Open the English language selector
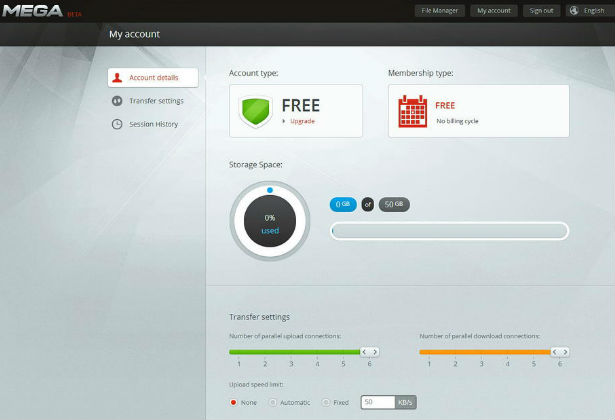Viewport: 615px width, 420px height. coord(590,11)
